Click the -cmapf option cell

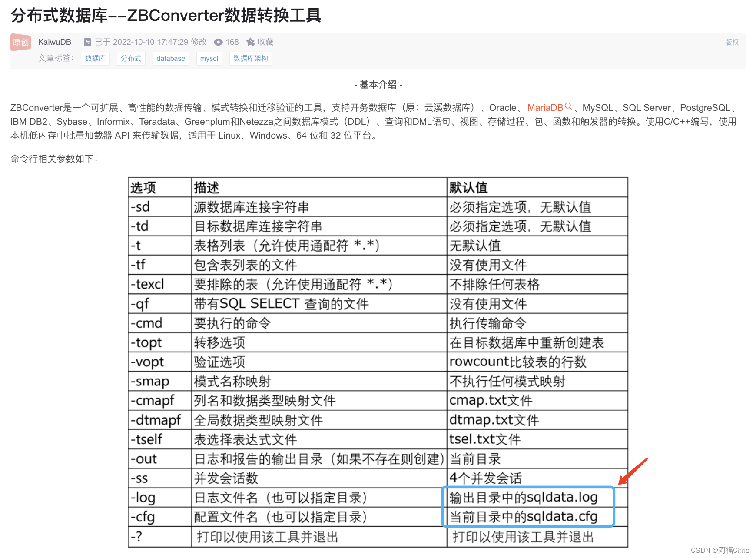[160, 400]
